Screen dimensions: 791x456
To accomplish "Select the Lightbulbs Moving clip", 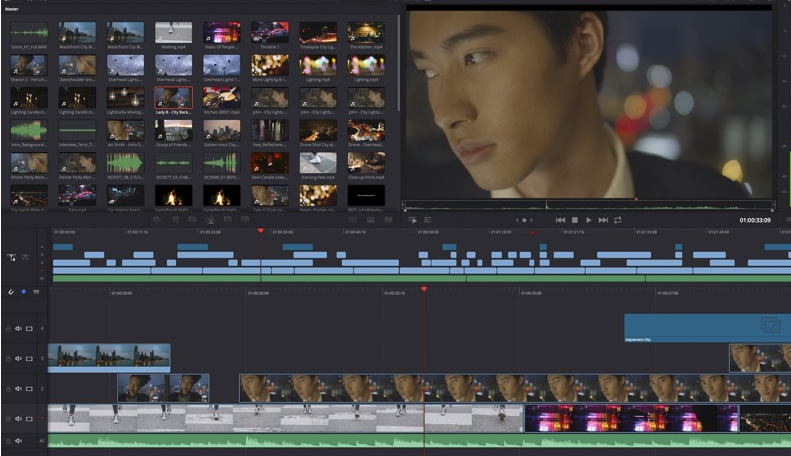I will [125, 98].
